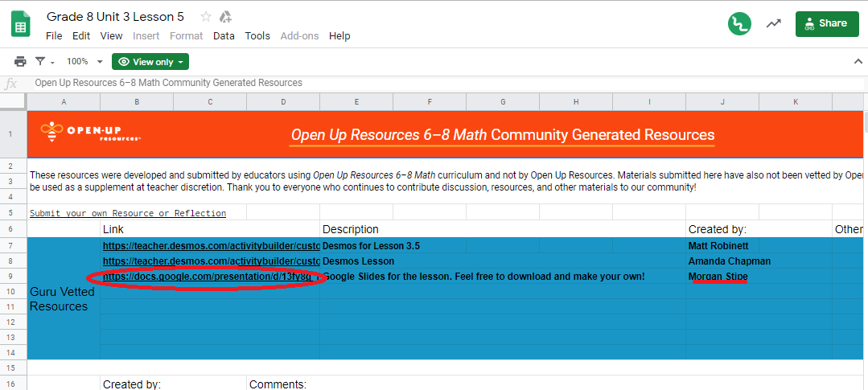Click the fx formula icon
Image resolution: width=868 pixels, height=390 pixels.
[x=10, y=84]
